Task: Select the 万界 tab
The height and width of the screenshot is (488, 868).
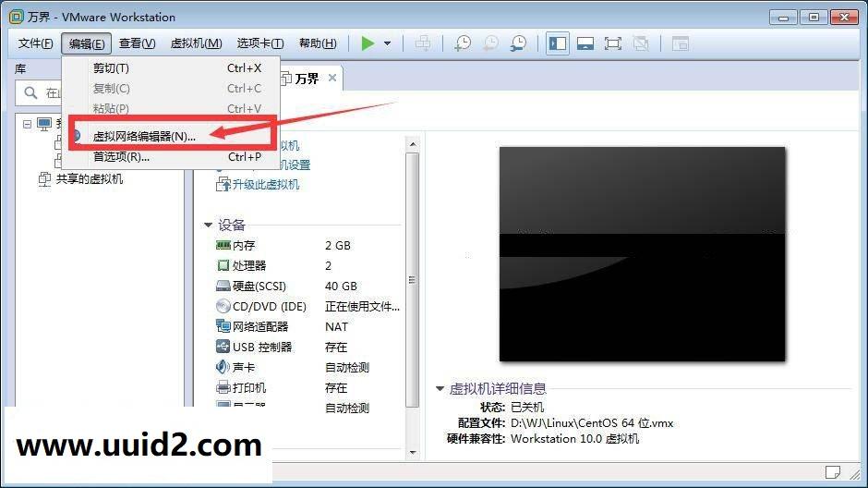Action: tap(307, 79)
